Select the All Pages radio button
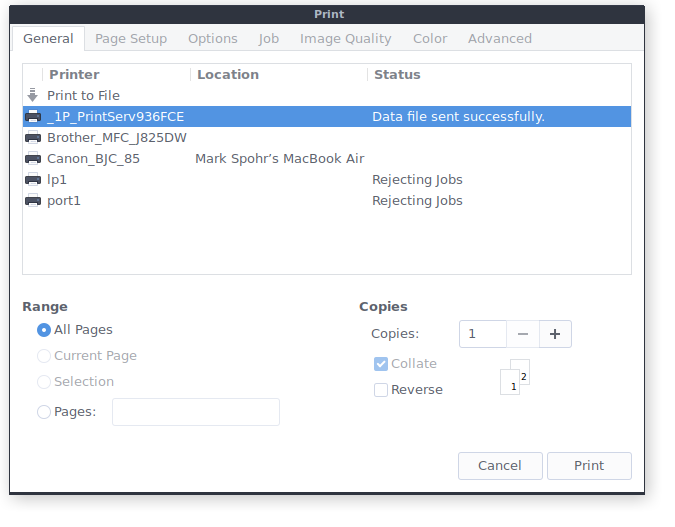Viewport: 675px width, 527px height. click(x=44, y=330)
